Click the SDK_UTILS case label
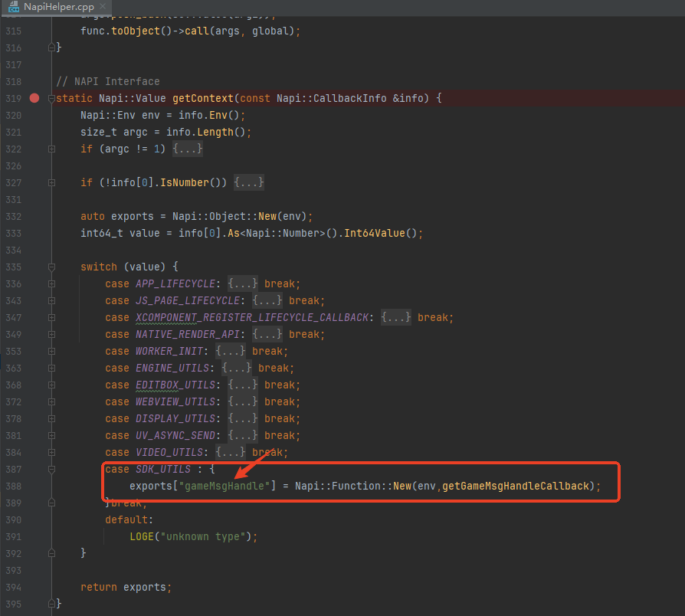Image resolution: width=685 pixels, height=616 pixels. click(163, 469)
